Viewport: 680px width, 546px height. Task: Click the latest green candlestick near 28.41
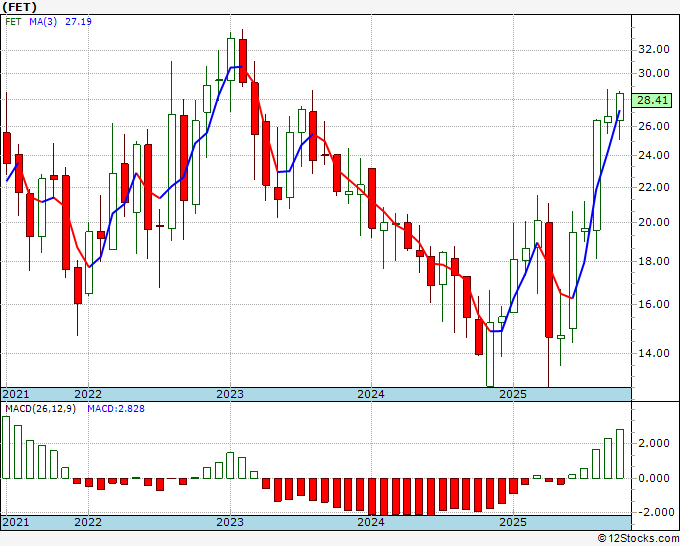[x=620, y=107]
